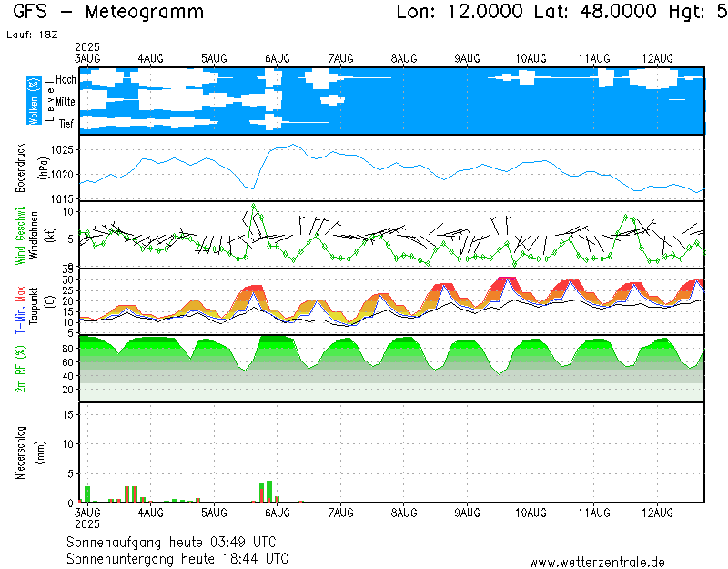Click the "Wolken (%)" cloud panel label
The image size is (728, 569).
pyautogui.click(x=34, y=101)
